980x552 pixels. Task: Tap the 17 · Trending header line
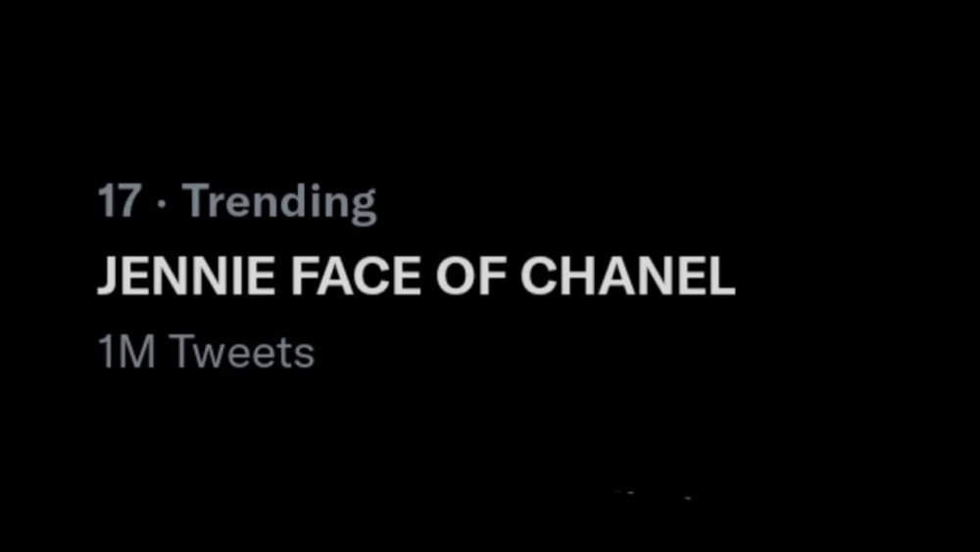pyautogui.click(x=237, y=203)
